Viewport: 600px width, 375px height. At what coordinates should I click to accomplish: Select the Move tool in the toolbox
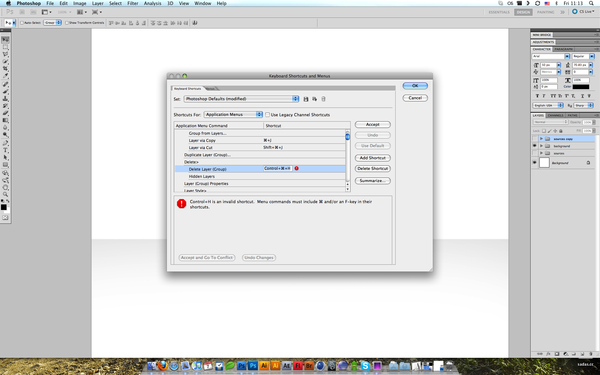pyautogui.click(x=5, y=40)
